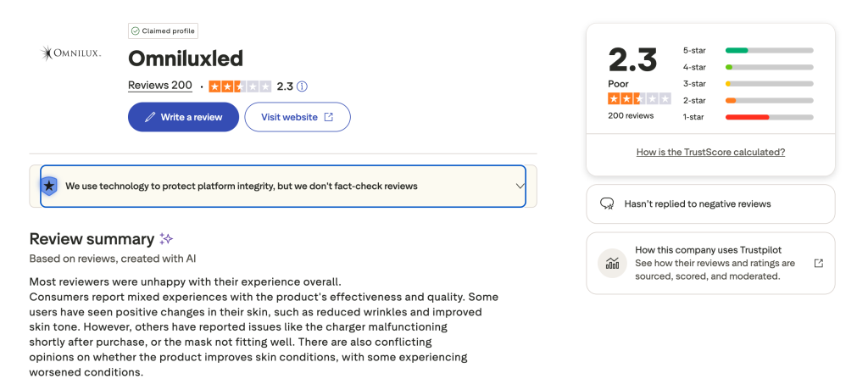Click the TrustScore info icon next to 2.3
The width and height of the screenshot is (868, 390).
pyautogui.click(x=302, y=86)
